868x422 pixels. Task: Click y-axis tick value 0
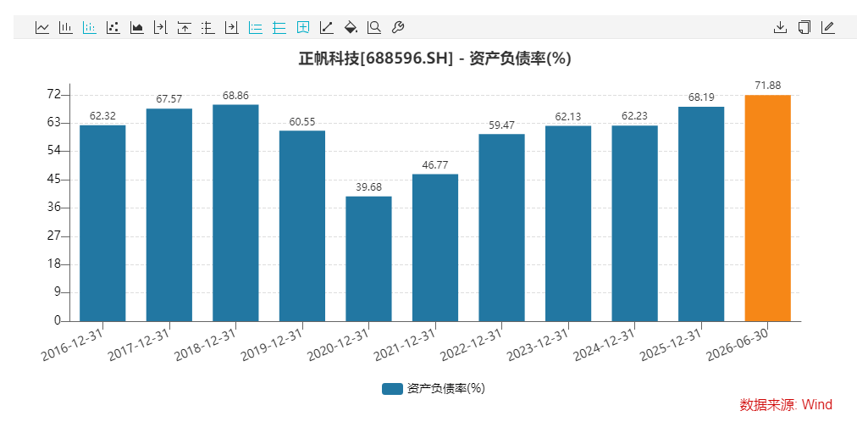[x=57, y=320]
